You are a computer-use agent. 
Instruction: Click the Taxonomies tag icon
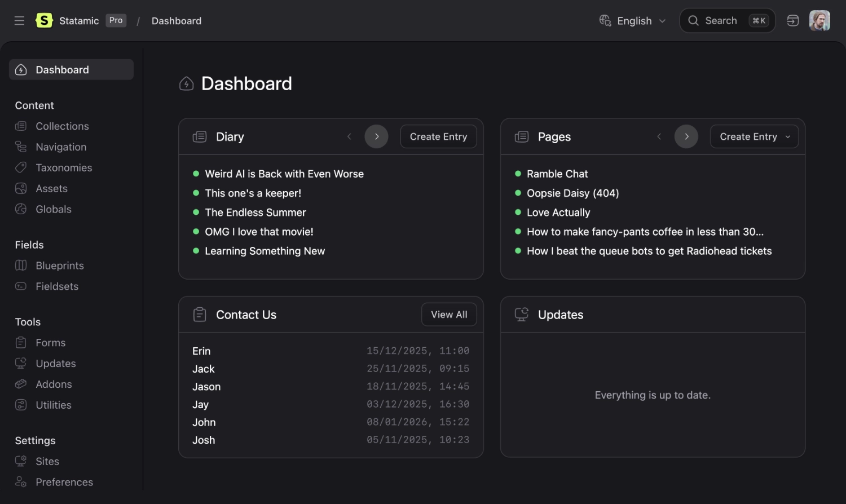21,167
